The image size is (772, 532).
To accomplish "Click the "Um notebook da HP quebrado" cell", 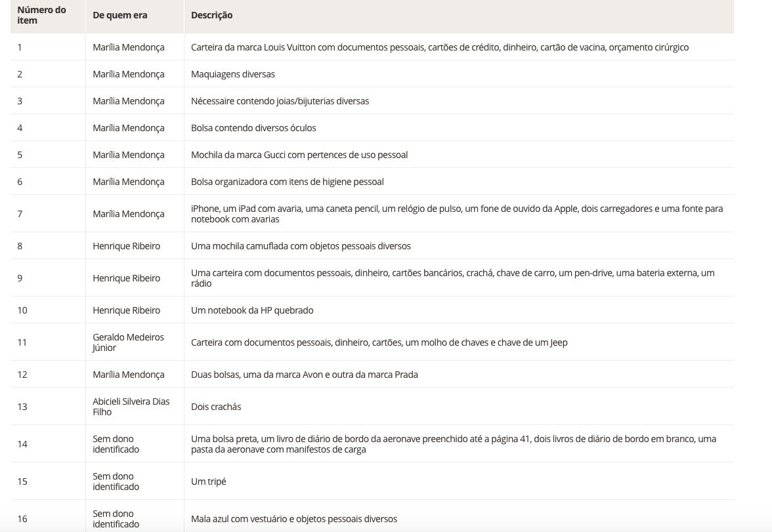I will [252, 310].
